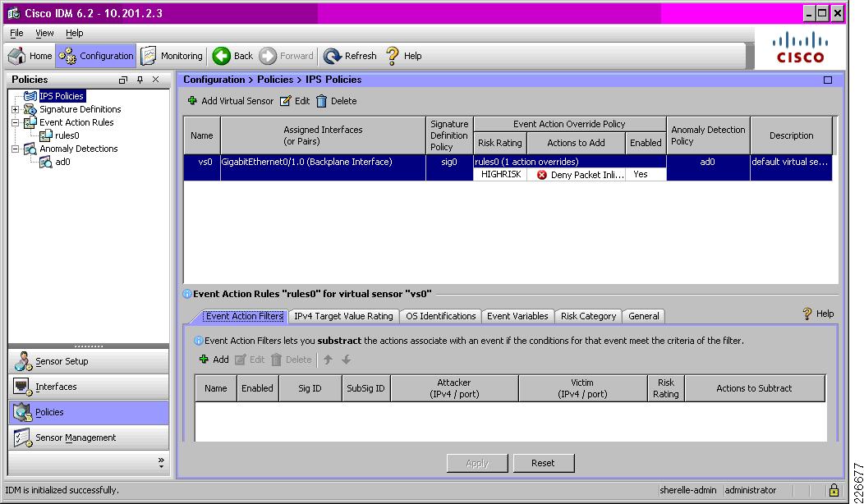Edit the selected virtual sensor
864x504 pixels.
click(295, 101)
